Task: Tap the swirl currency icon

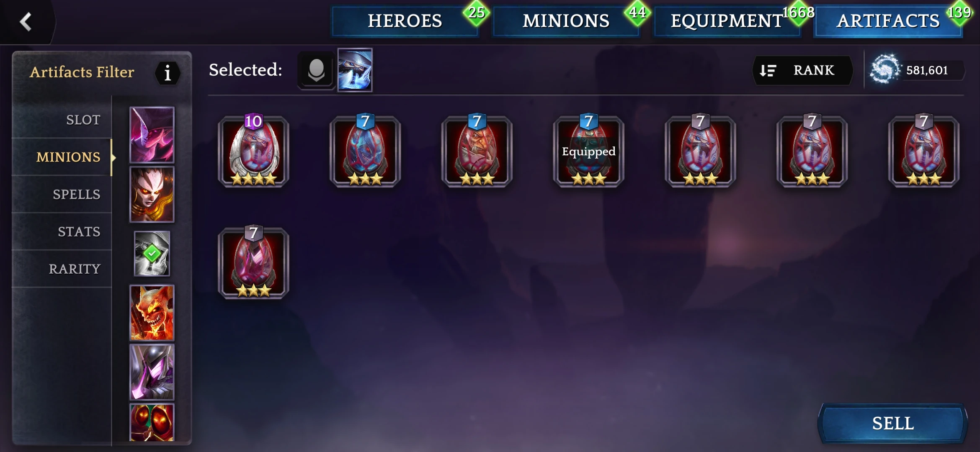Action: point(885,69)
